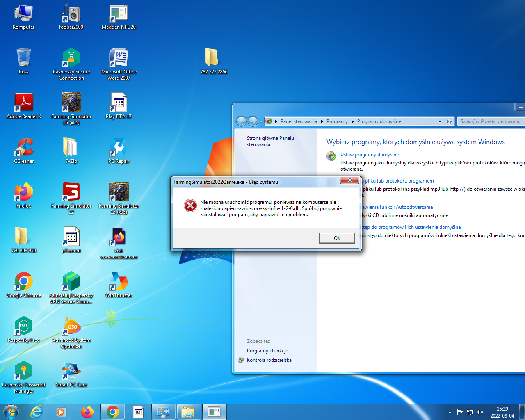Launch Farming Simulator 15 (x86) shortcut

pyautogui.click(x=119, y=199)
